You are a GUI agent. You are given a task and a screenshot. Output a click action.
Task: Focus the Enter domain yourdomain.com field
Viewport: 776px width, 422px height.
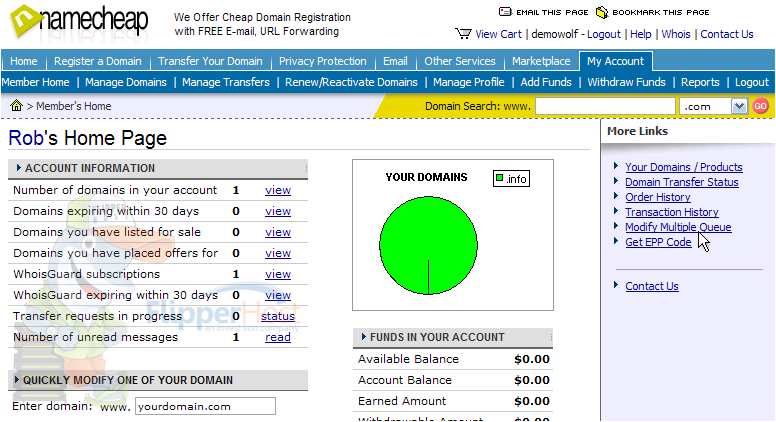pyautogui.click(x=205, y=406)
